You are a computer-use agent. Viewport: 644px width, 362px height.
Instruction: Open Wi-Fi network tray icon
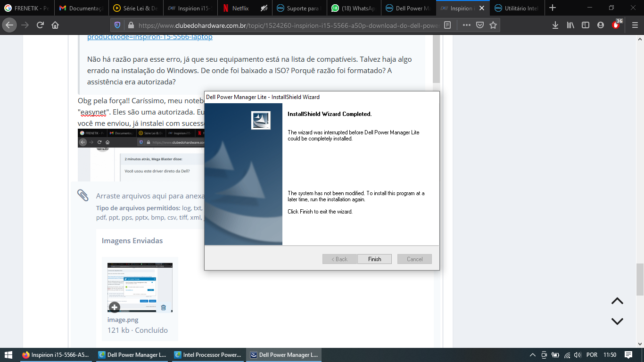click(x=567, y=355)
